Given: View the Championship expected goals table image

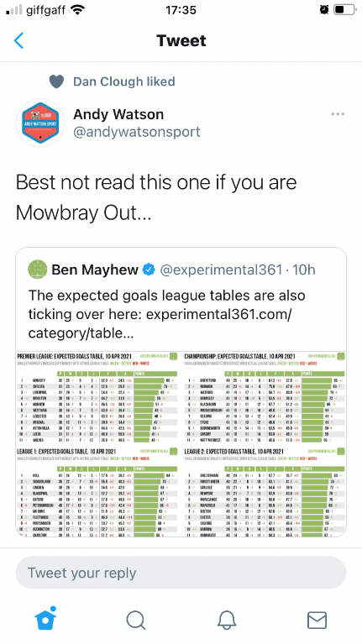Looking at the screenshot, I should click(265, 397).
